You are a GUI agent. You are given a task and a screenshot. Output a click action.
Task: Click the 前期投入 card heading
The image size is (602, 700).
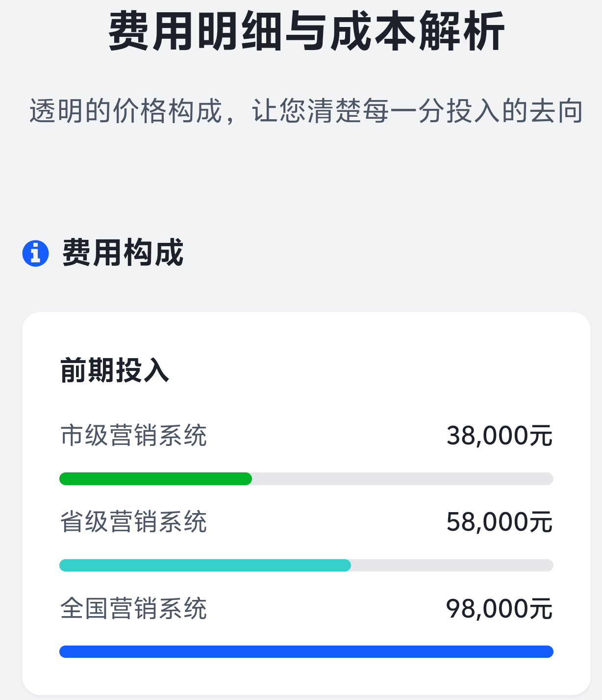click(115, 370)
